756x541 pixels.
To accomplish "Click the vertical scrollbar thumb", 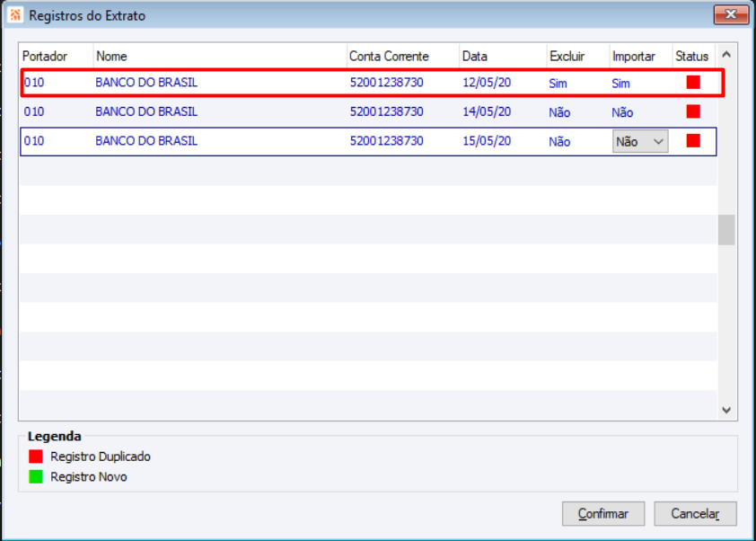I will point(726,230).
